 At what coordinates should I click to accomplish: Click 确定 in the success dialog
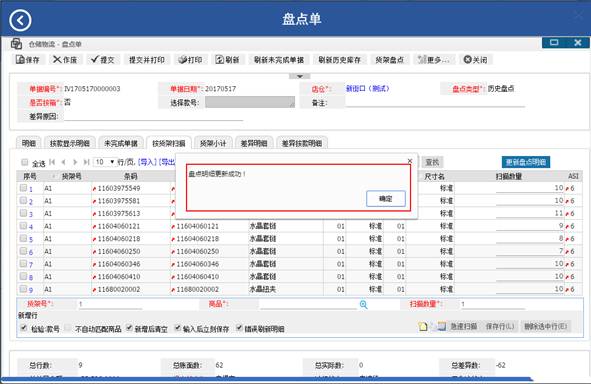point(386,199)
